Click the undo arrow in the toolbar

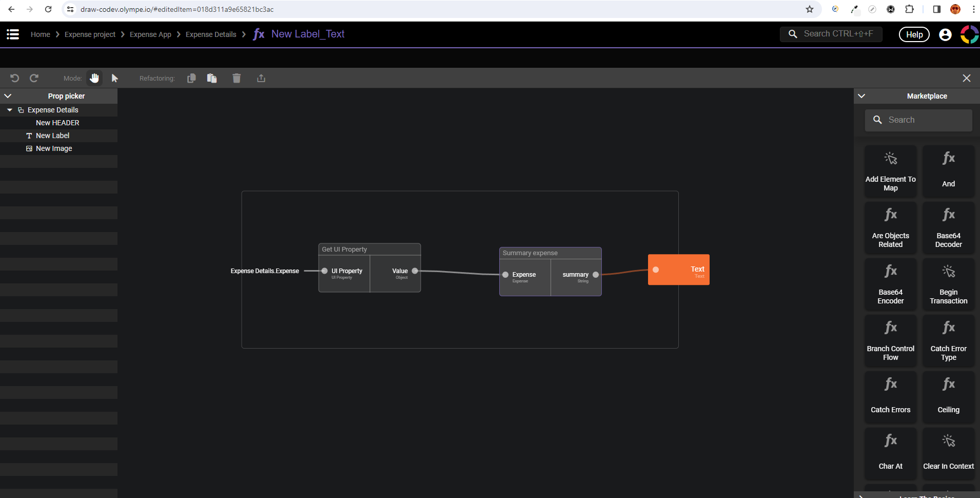pyautogui.click(x=15, y=78)
